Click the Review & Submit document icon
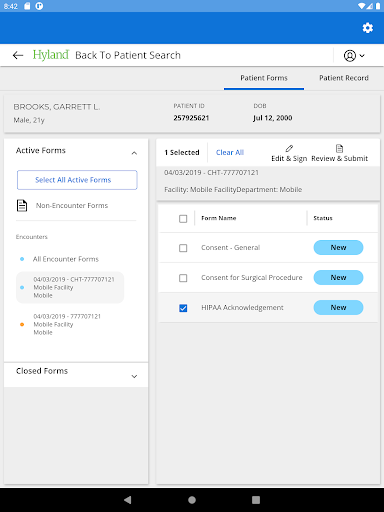The height and width of the screenshot is (512, 384). pyautogui.click(x=339, y=148)
